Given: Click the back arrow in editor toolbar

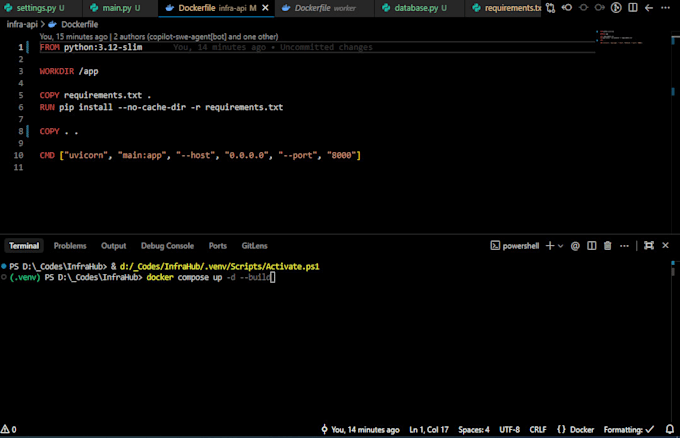Looking at the screenshot, I should coord(649,8).
